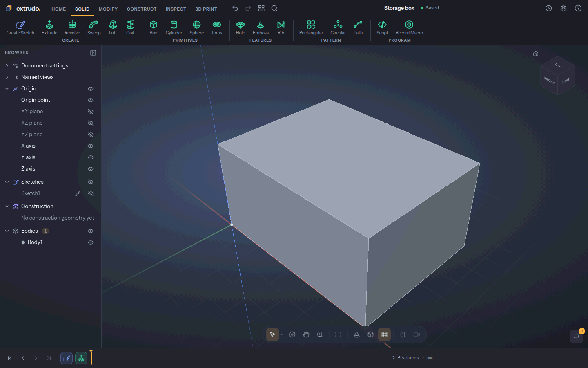588x368 pixels.
Task: Use the Hole feature tool
Action: point(241,28)
